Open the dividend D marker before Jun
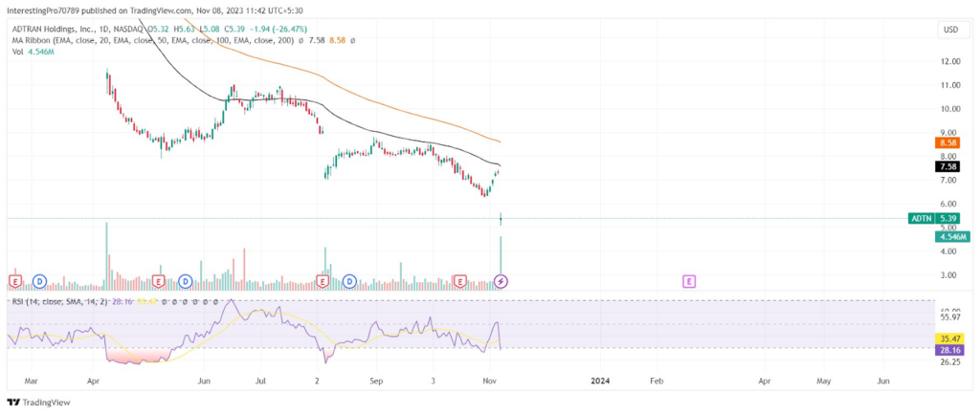The width and height of the screenshot is (980, 414). 185,282
